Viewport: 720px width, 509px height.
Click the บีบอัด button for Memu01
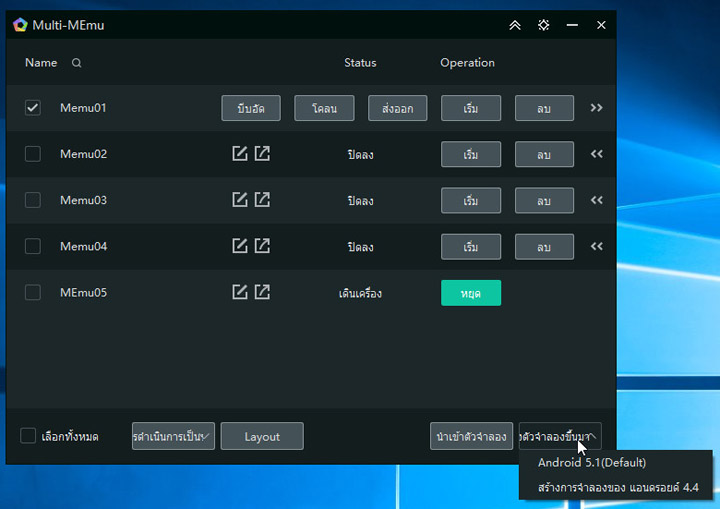[x=251, y=108]
